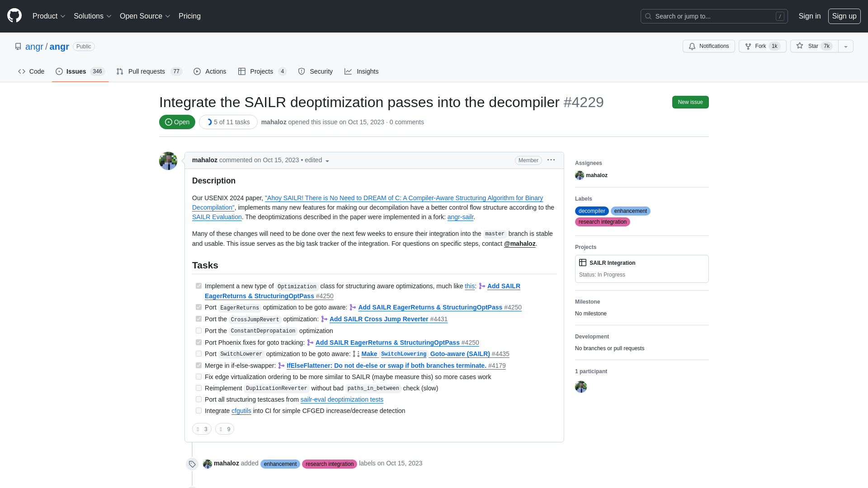Screen dimensions: 868x488
Task: Click the Insights graph tab icon
Action: point(348,71)
